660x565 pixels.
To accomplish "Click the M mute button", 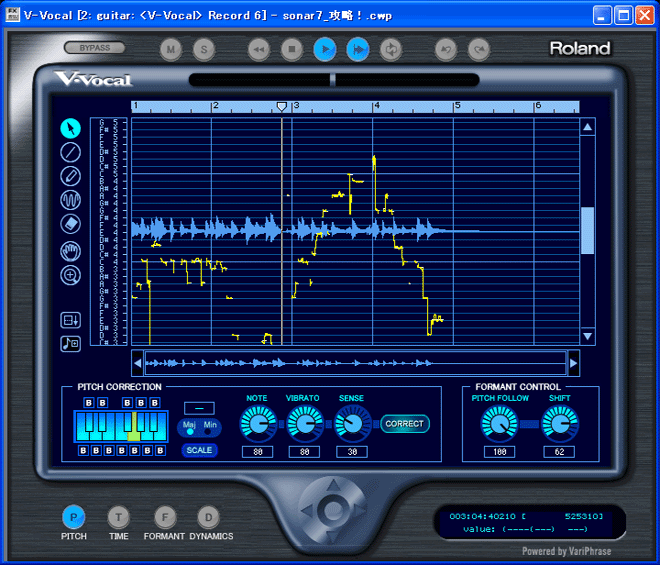I will tap(171, 50).
